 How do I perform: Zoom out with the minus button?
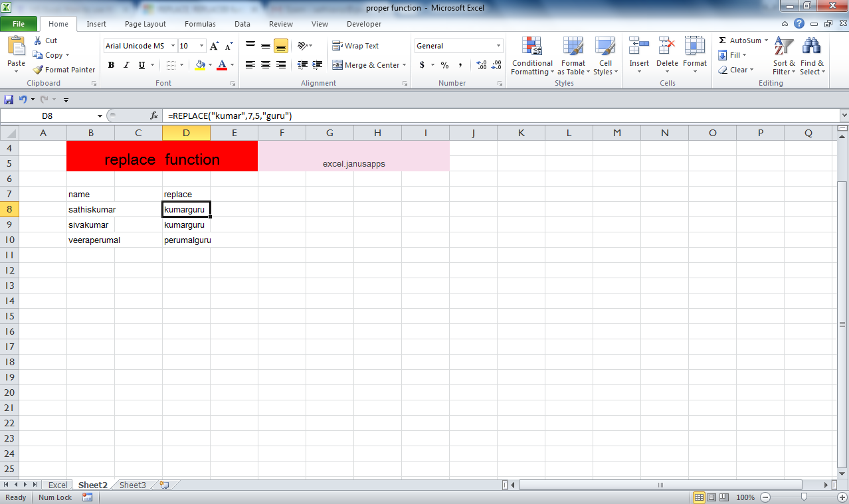(x=765, y=497)
